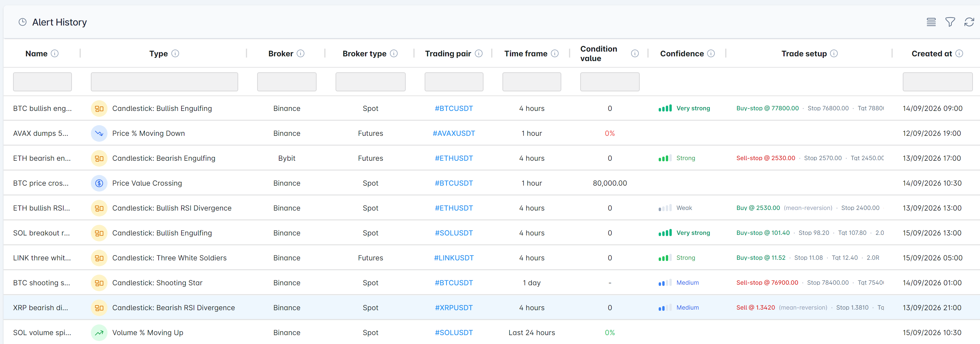Focus the Type filter input

164,82
